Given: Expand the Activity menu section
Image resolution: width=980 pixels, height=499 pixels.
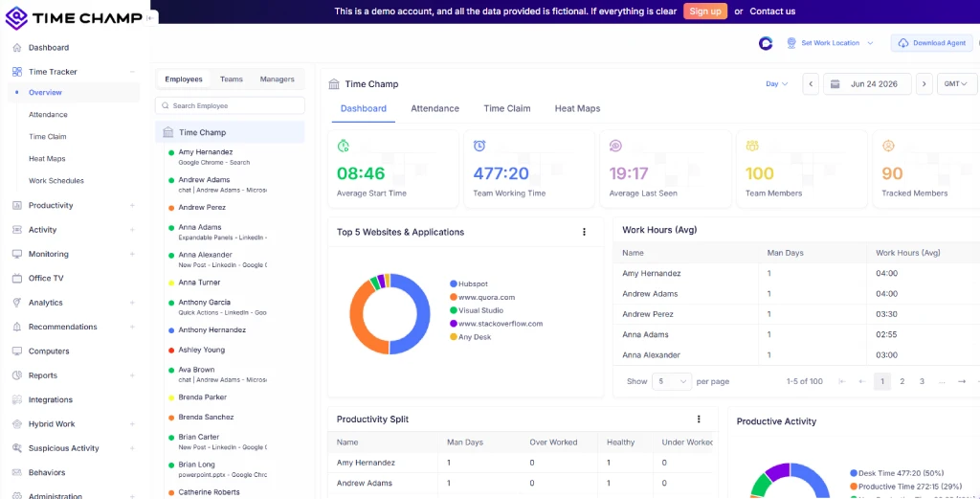Looking at the screenshot, I should [x=132, y=230].
